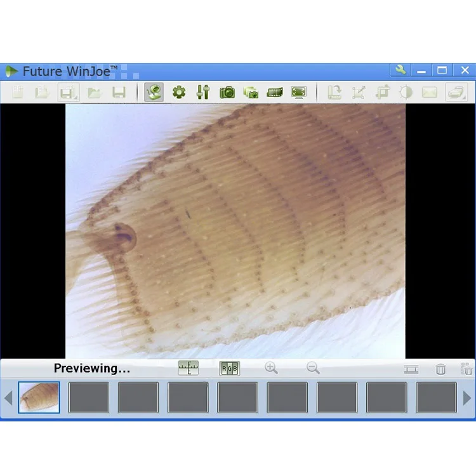
Task: Click the Save As floppy icon
Action: coord(69,92)
